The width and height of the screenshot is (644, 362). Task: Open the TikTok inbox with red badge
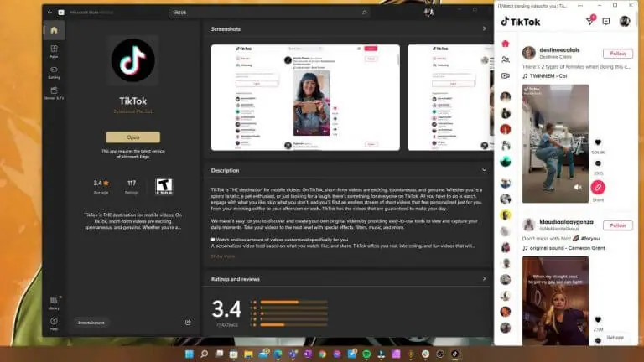[590, 21]
